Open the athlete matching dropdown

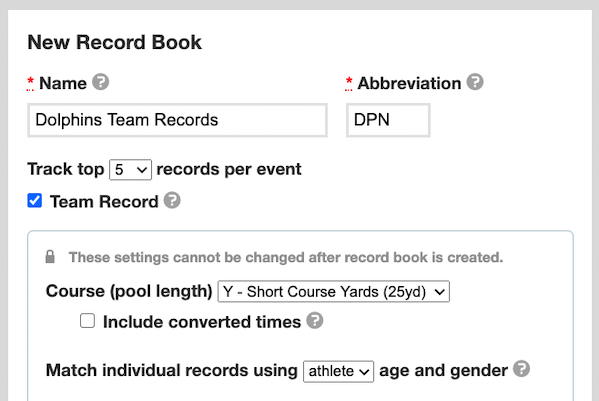point(338,371)
